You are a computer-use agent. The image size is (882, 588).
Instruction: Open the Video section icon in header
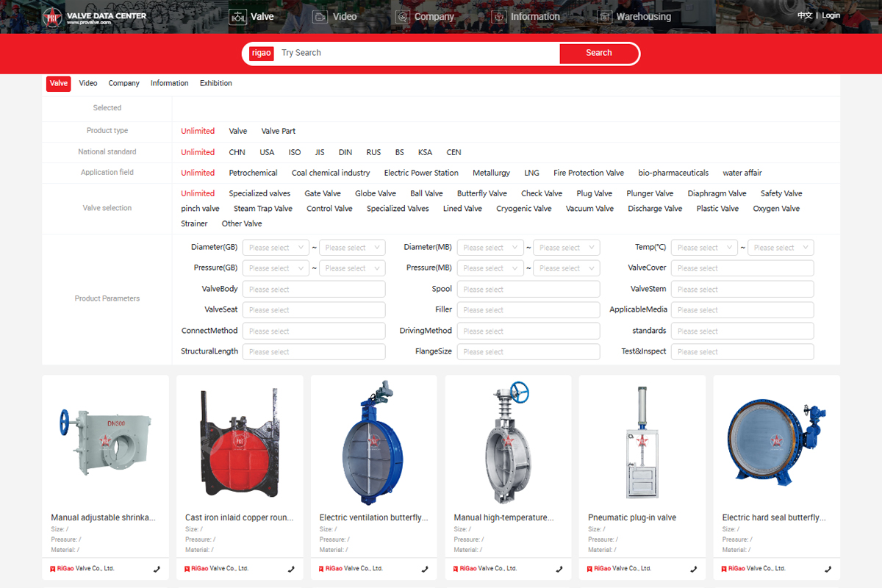click(x=320, y=17)
